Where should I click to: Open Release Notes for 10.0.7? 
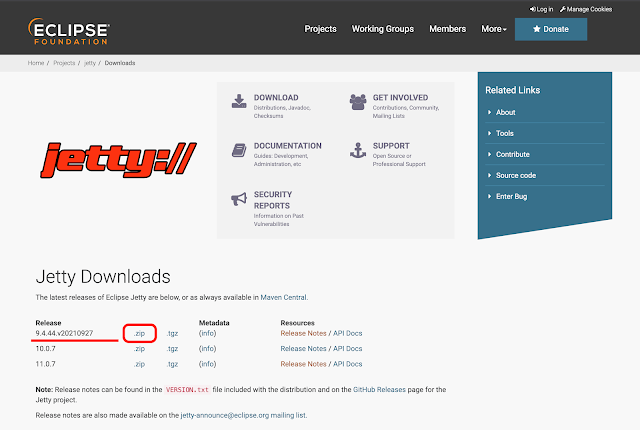303,349
